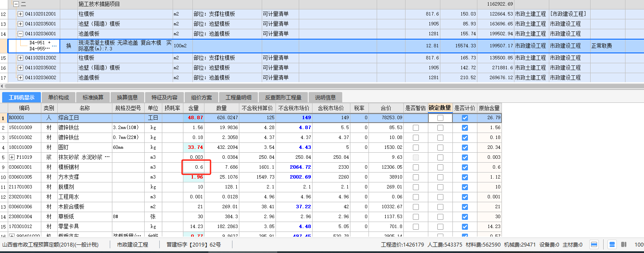Collapse the 施工技术措施项目 section node
This screenshot has height=253, width=644.
(16, 4)
